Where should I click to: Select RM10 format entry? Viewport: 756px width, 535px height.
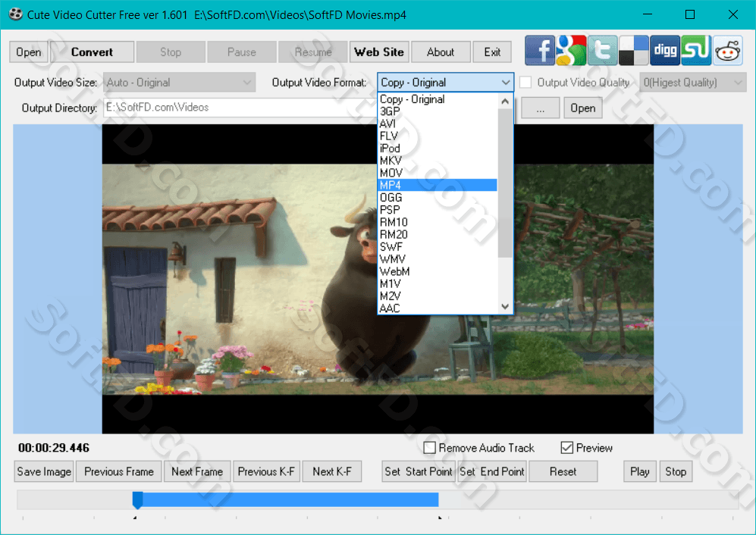coord(438,222)
